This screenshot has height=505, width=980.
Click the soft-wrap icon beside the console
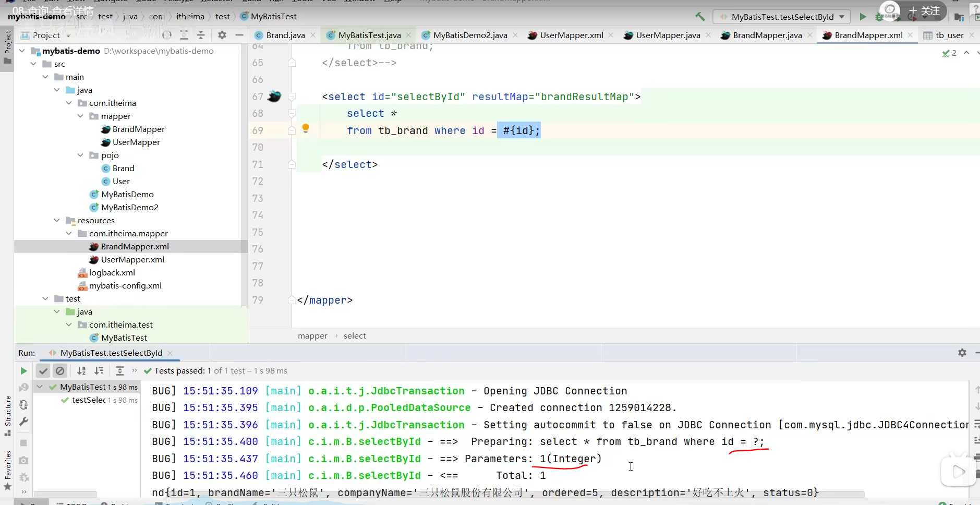(977, 424)
